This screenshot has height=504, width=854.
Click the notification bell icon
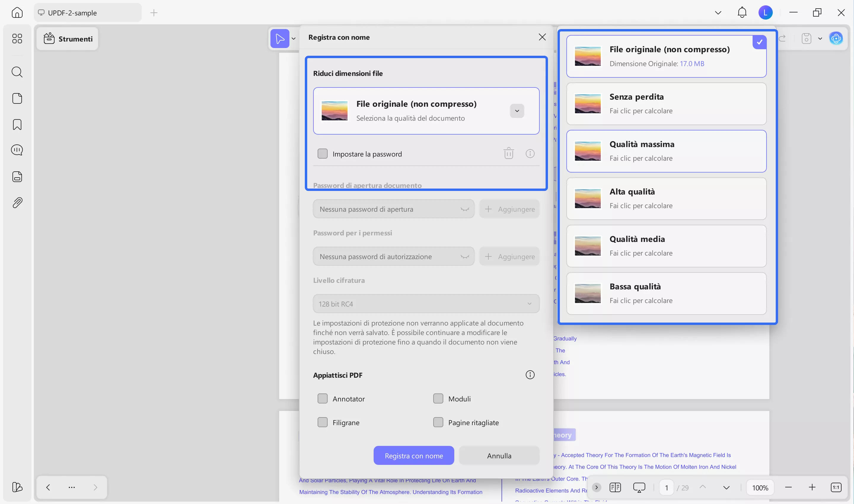click(742, 12)
